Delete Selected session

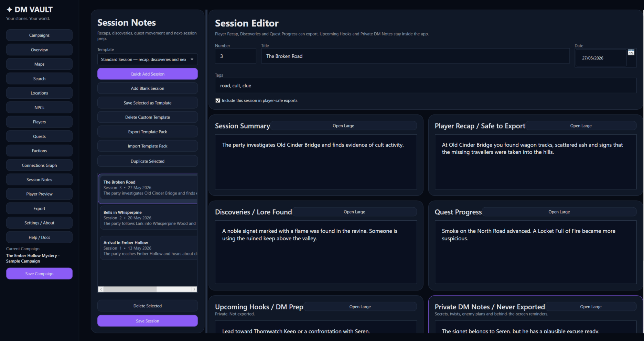[147, 306]
